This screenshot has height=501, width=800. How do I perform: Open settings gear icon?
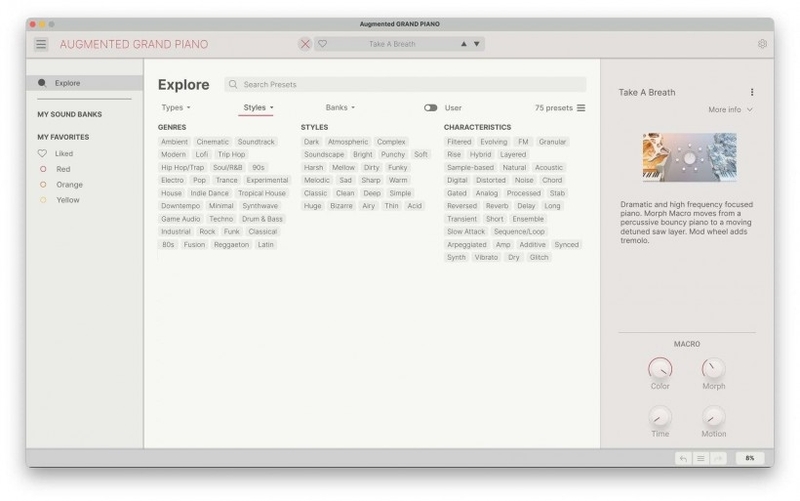tap(762, 44)
